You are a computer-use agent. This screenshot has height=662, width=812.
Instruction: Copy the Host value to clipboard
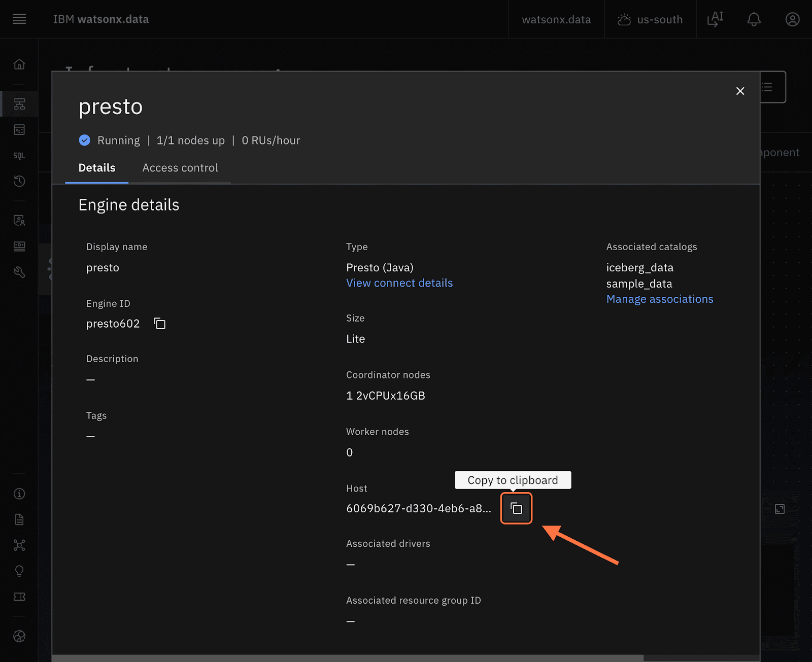click(x=516, y=508)
